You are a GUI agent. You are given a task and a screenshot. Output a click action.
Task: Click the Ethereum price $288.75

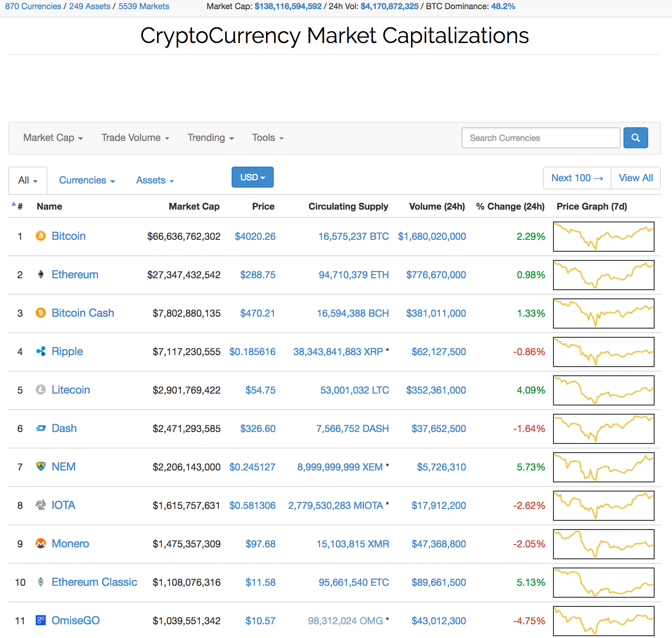[x=258, y=275]
